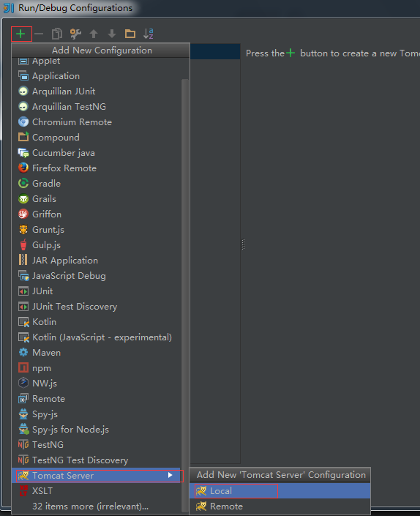Click the Create New Folder icon

pyautogui.click(x=130, y=34)
